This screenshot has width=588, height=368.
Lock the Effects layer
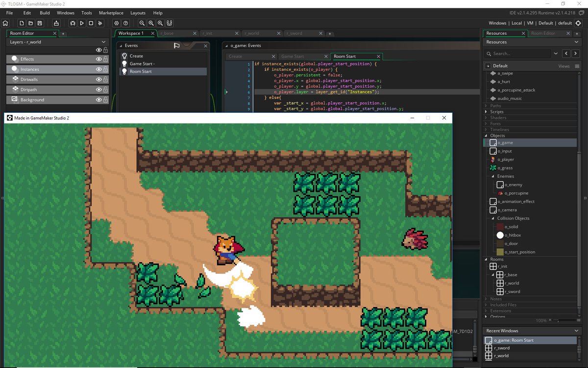[x=105, y=59]
